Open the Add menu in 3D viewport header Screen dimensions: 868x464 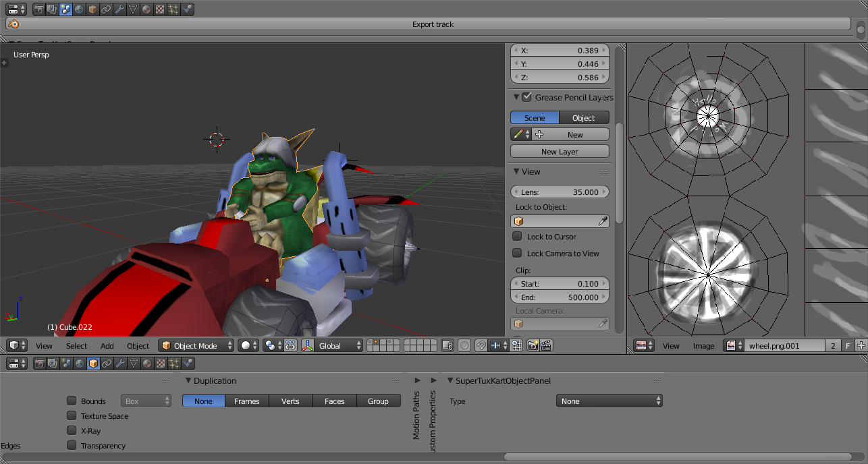click(x=107, y=345)
